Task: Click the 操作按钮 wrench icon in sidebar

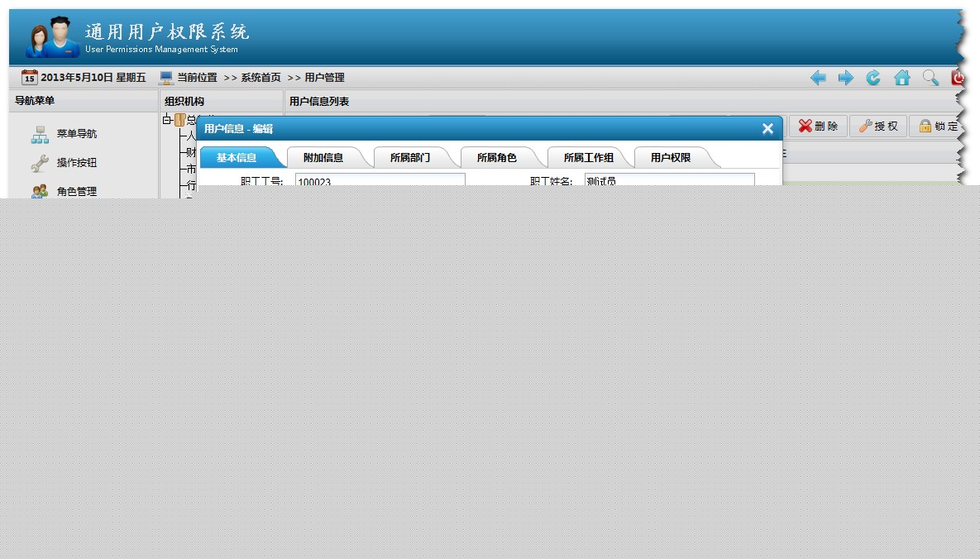Action: click(39, 162)
